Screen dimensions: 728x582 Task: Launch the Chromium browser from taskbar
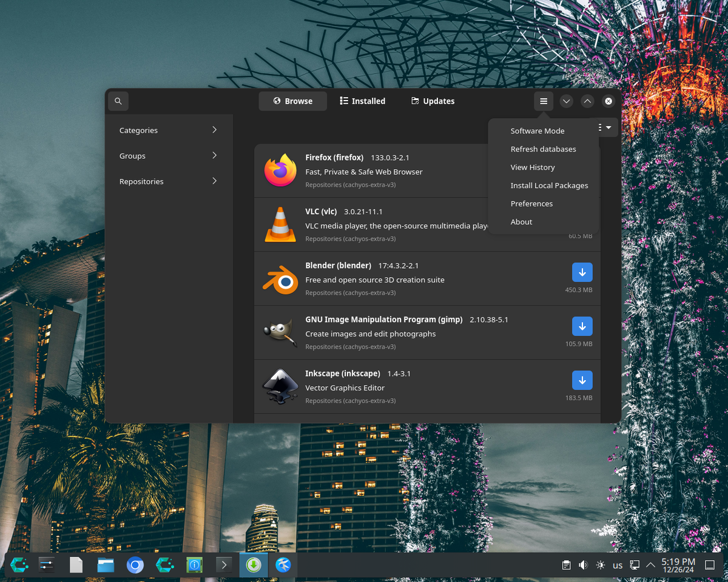click(x=135, y=565)
